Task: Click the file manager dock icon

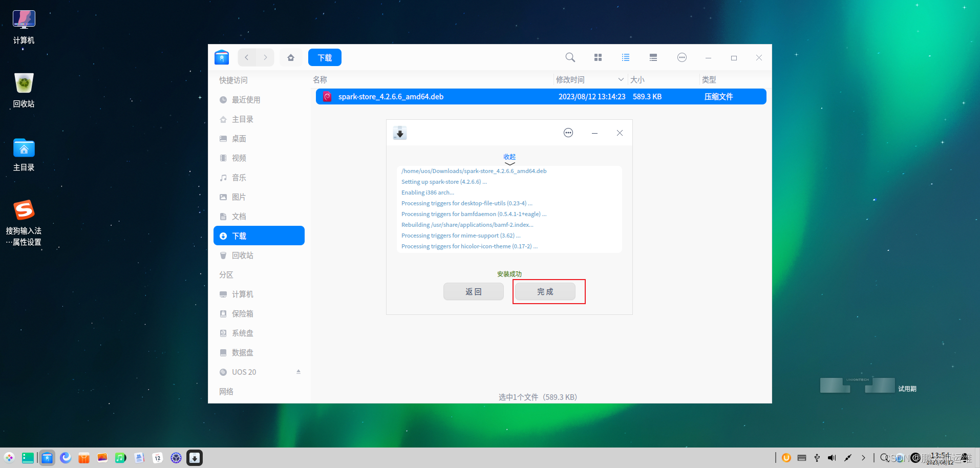Action: [47, 458]
